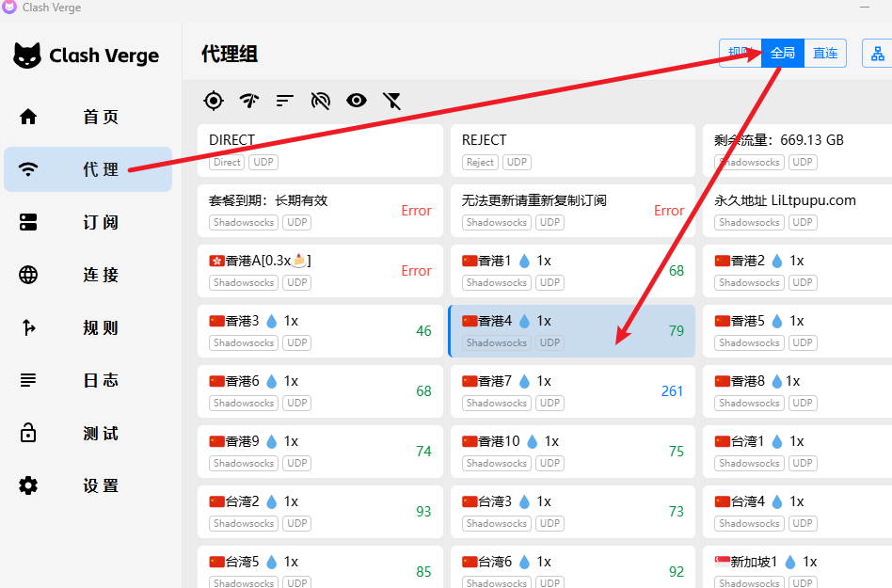Open 订阅 (Subscriptions) page in sidebar
Screen dimensions: 892x588
click(88, 222)
